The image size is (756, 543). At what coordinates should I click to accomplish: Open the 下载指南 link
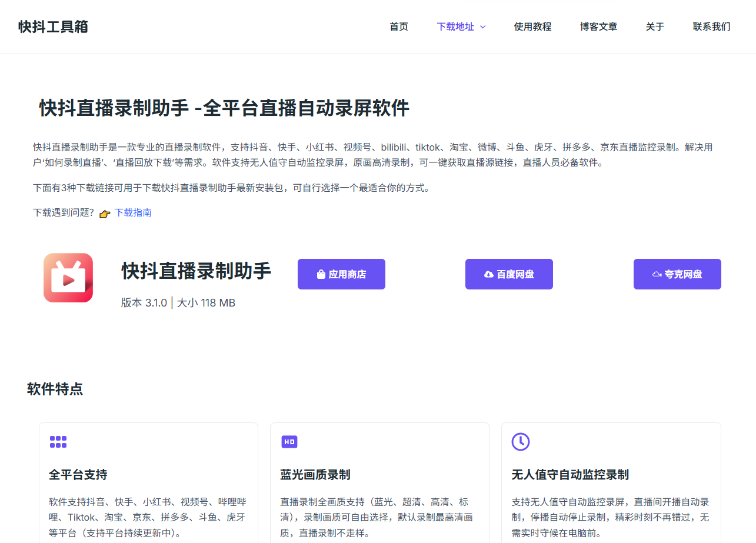pyautogui.click(x=133, y=212)
